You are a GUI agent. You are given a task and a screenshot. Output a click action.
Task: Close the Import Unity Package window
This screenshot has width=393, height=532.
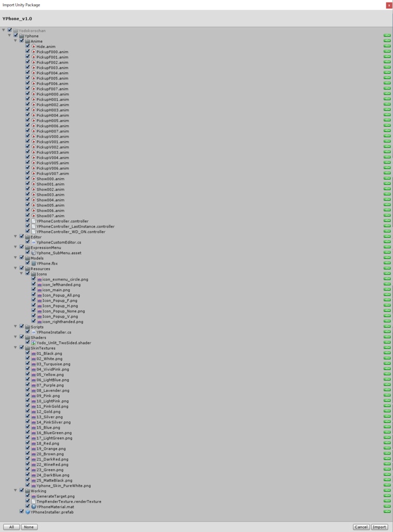(389, 5)
